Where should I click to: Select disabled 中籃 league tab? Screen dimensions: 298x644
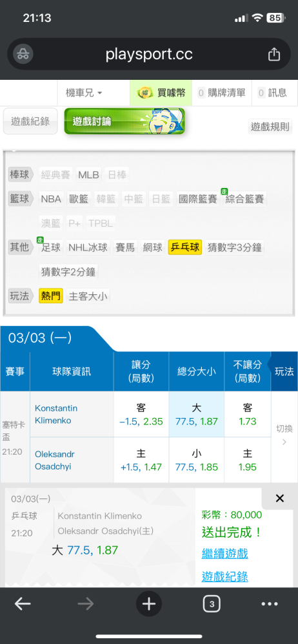[x=134, y=199]
